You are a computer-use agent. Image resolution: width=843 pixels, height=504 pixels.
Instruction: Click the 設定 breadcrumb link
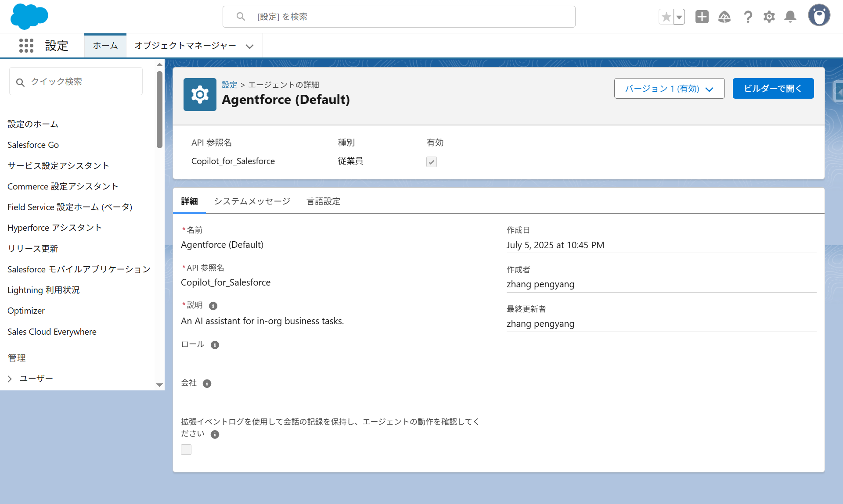[229, 85]
